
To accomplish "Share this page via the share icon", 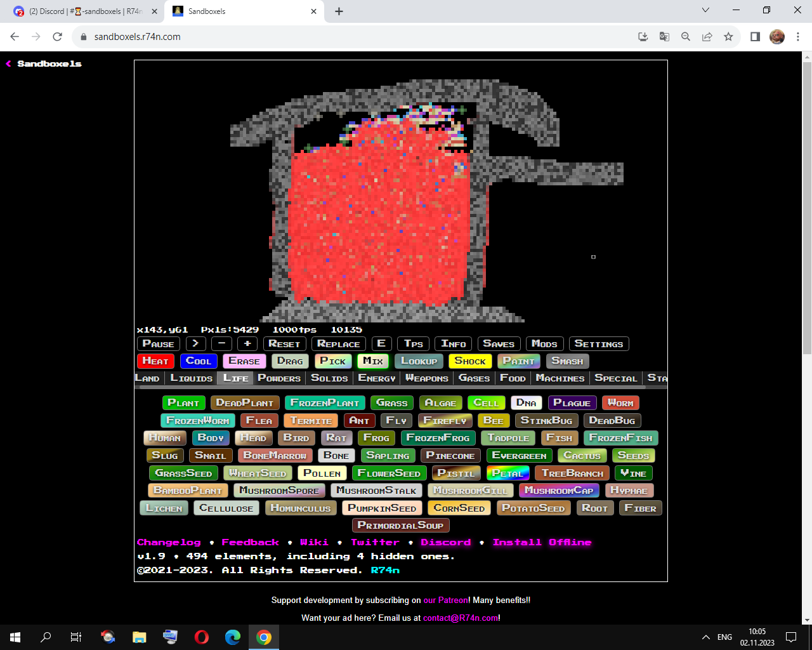I will point(707,37).
